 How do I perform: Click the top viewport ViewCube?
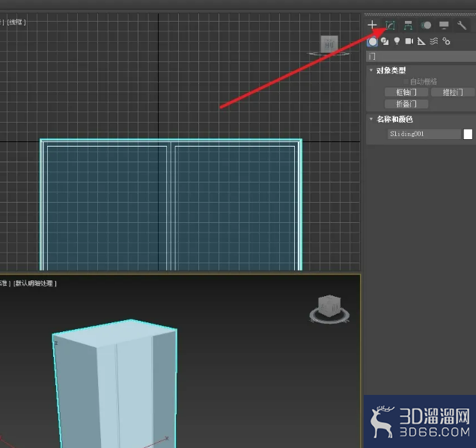(x=329, y=45)
